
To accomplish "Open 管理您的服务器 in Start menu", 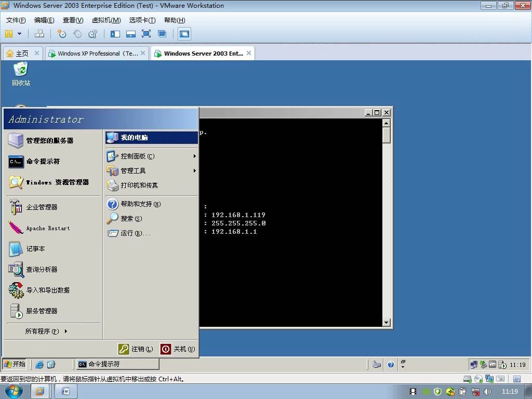I will click(54, 140).
